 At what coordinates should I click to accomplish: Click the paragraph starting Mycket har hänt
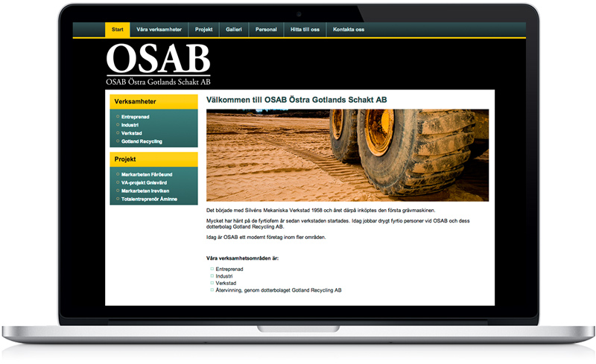click(338, 224)
